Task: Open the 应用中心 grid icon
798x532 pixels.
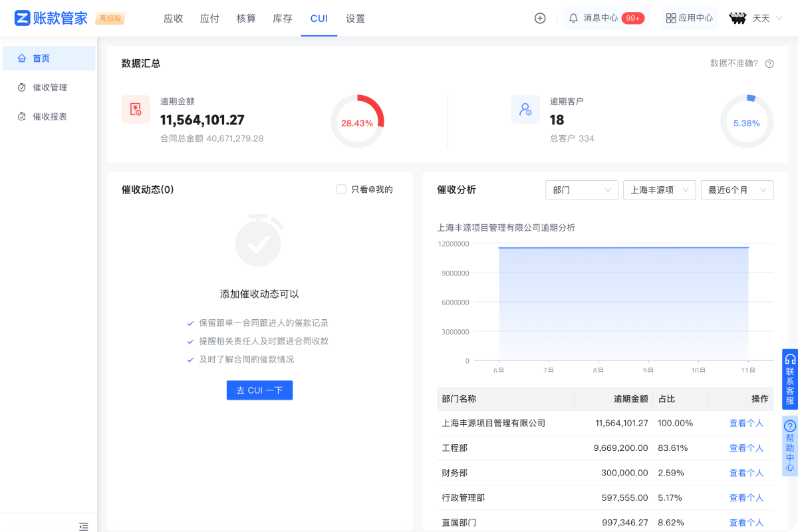Action: coord(671,19)
